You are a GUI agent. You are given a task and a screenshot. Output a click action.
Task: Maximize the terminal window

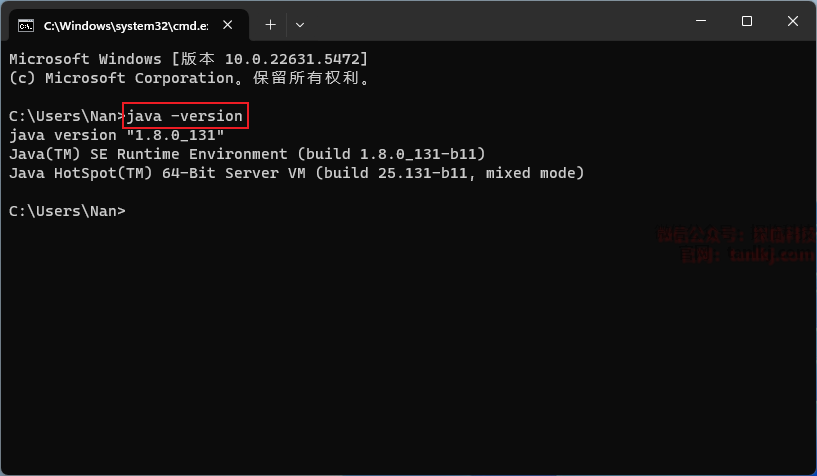pyautogui.click(x=746, y=22)
